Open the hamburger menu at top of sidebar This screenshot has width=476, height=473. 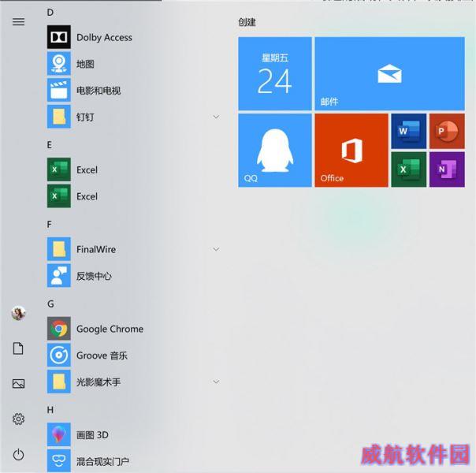[18, 21]
